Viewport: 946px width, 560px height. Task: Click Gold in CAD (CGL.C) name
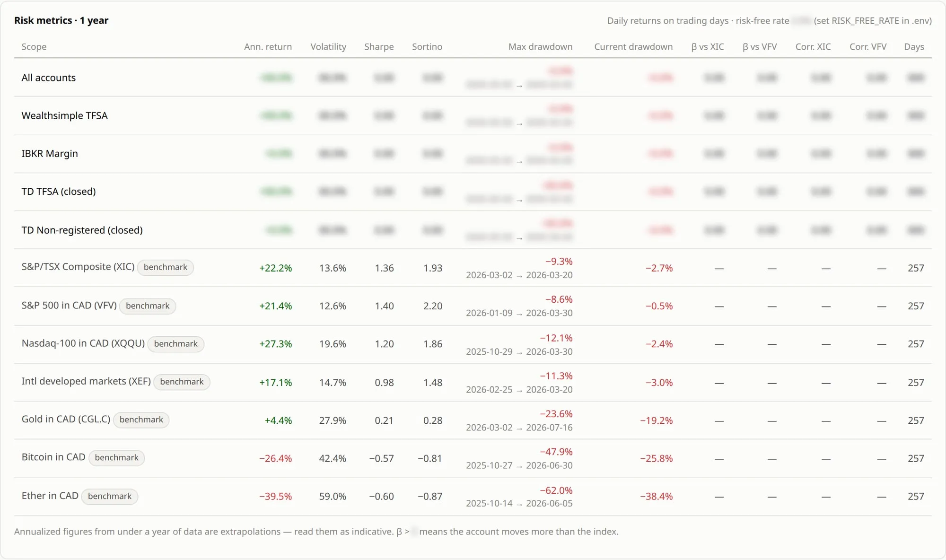[66, 419]
